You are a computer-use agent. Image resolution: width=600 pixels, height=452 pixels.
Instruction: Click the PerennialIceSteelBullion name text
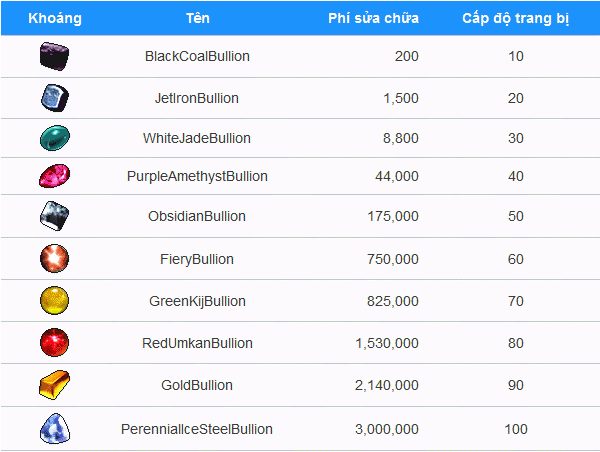(x=197, y=429)
